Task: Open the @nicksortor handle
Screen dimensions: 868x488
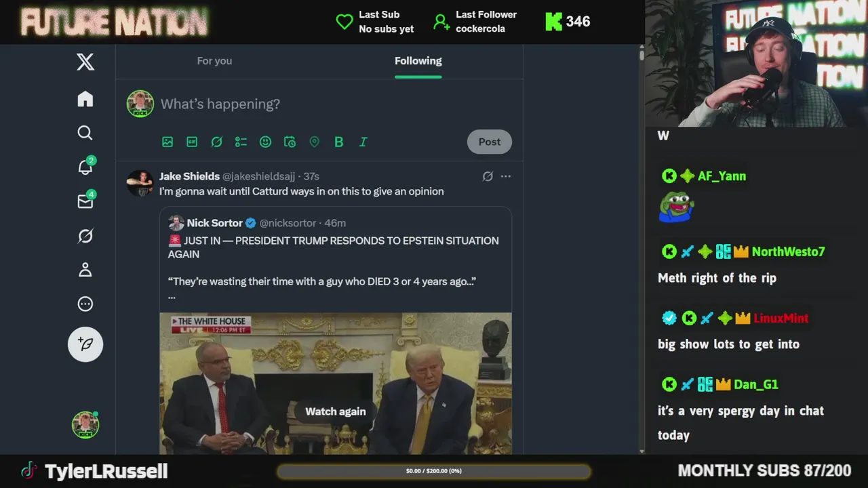Action: pyautogui.click(x=288, y=223)
